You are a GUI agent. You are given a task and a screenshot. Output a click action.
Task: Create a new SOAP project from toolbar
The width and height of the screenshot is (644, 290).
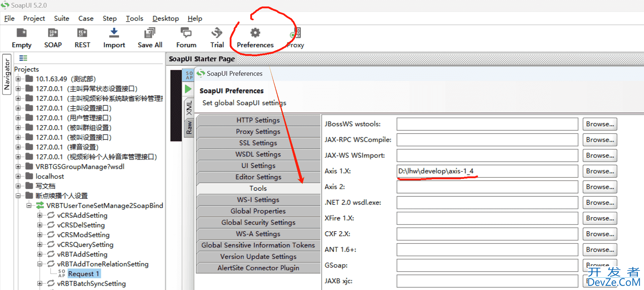coord(53,33)
